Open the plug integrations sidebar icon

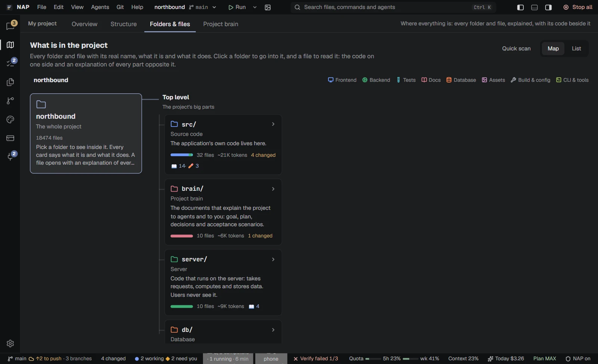tap(10, 156)
